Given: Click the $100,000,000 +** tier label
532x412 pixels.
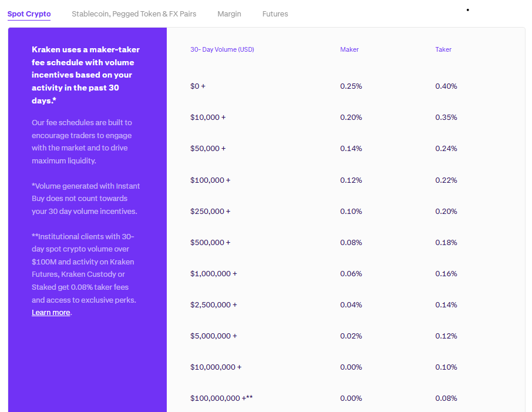Looking at the screenshot, I should (x=220, y=398).
